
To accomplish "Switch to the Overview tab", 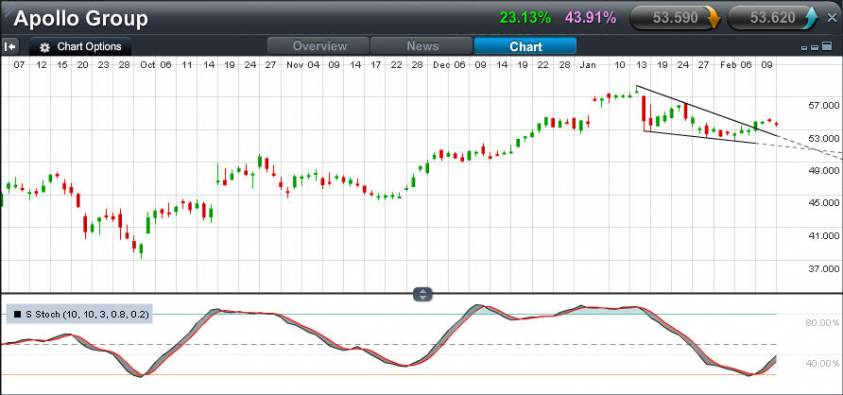I will click(319, 46).
